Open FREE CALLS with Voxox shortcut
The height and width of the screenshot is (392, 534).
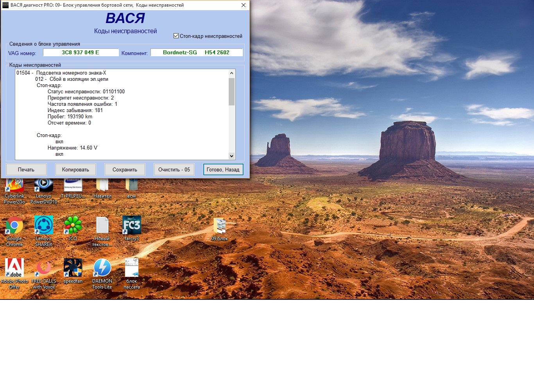point(43,268)
